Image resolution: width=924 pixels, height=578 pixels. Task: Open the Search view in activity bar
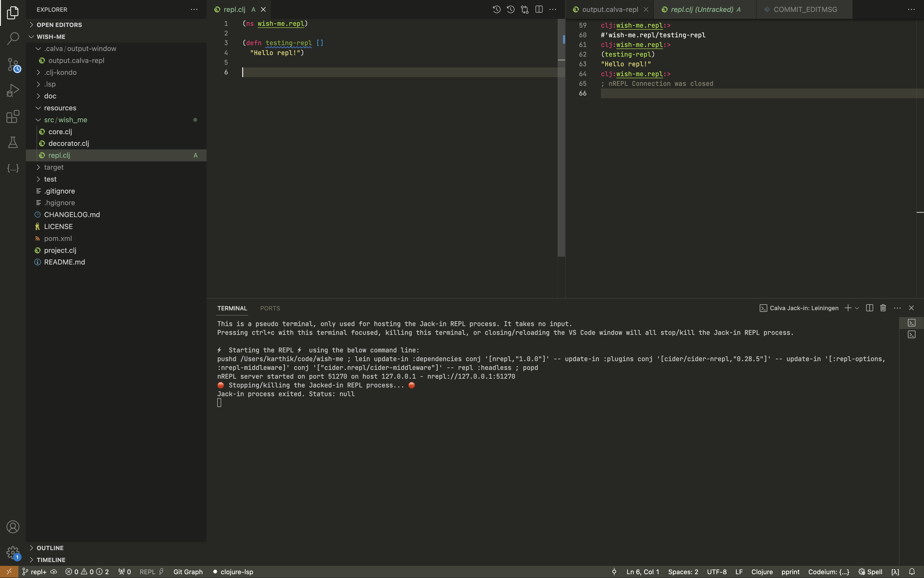(x=13, y=38)
